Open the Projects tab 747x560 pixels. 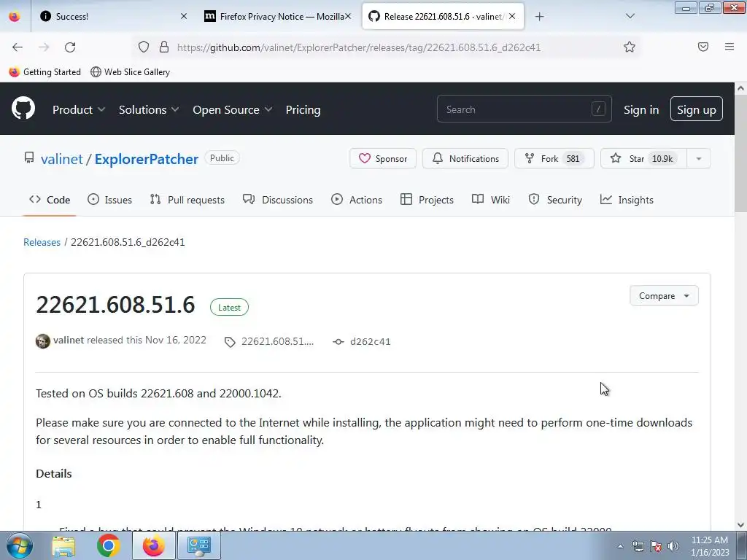point(427,200)
